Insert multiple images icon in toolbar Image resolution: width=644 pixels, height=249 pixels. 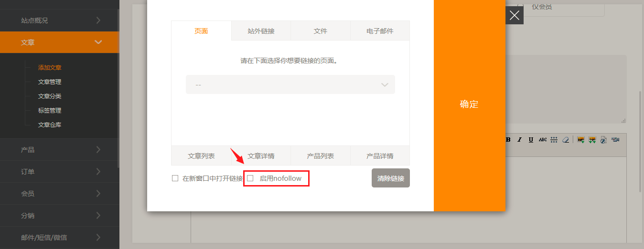(592, 140)
